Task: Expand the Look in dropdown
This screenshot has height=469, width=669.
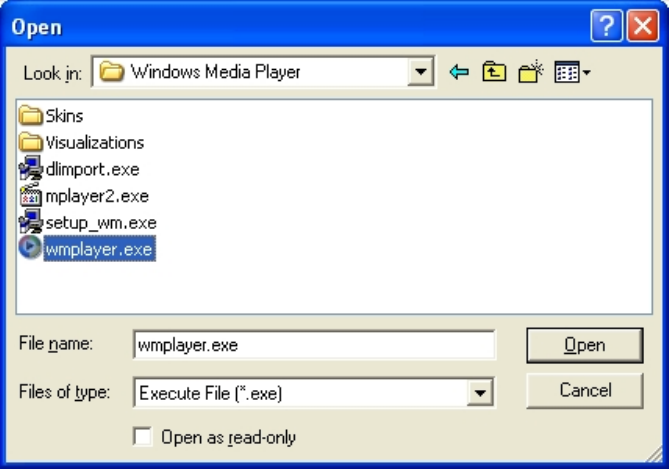Action: pyautogui.click(x=421, y=72)
